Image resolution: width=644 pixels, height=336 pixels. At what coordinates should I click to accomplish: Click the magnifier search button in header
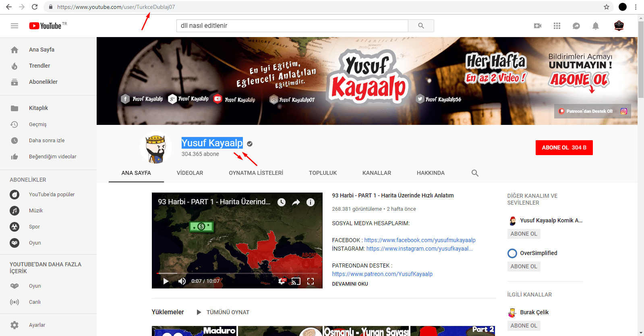[x=421, y=26]
